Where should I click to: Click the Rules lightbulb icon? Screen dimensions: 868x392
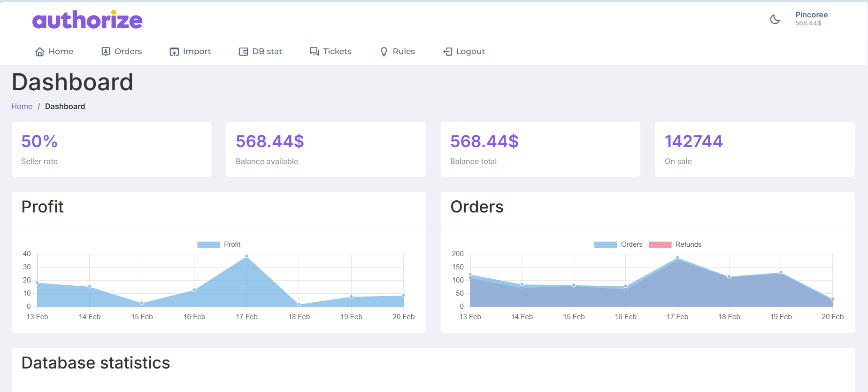(384, 52)
